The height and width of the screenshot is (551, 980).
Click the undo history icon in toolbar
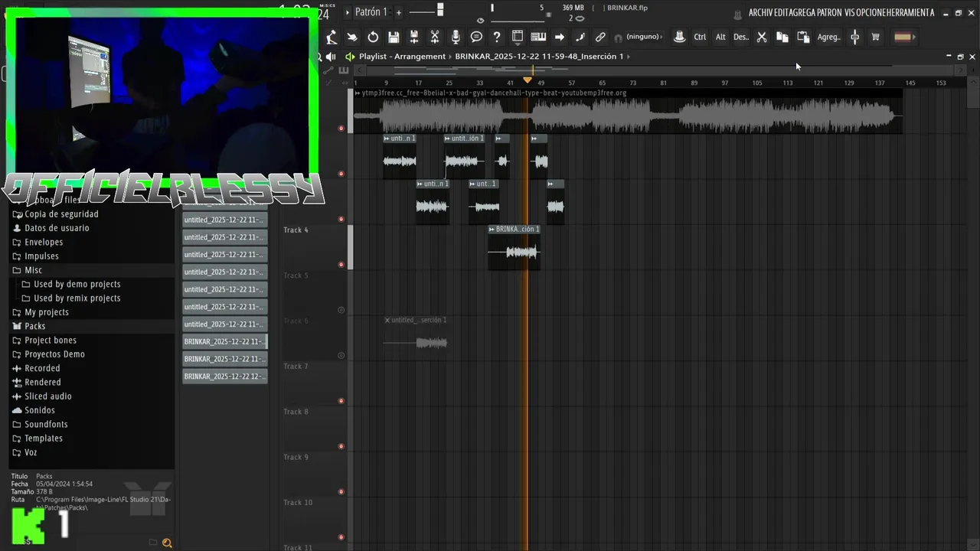pos(373,37)
